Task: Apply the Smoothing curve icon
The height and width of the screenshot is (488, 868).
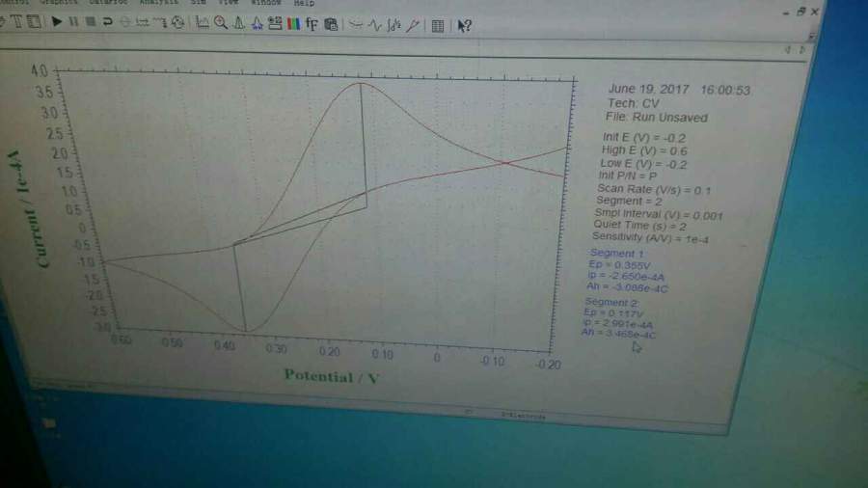Action: pyautogui.click(x=356, y=25)
